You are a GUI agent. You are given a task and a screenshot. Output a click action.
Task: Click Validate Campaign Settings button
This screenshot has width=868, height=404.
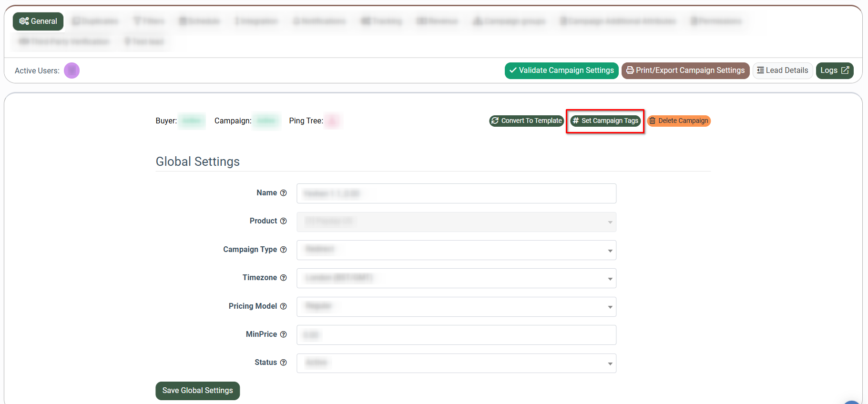561,71
